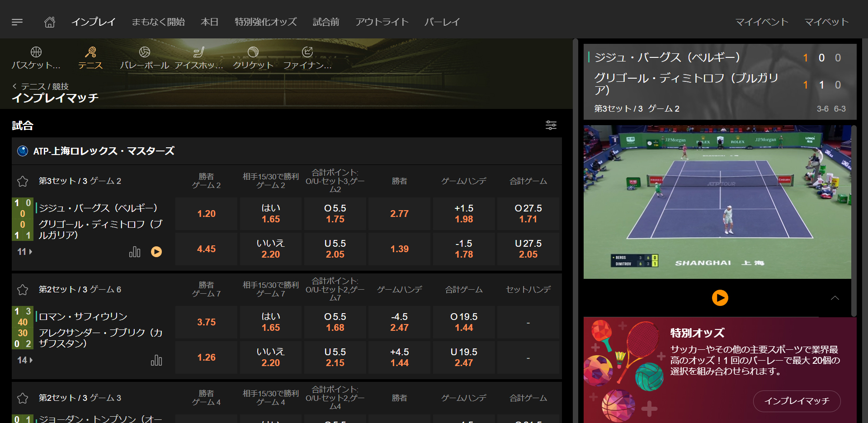The image size is (868, 423).
Task: Open the 本日 tab
Action: (210, 22)
